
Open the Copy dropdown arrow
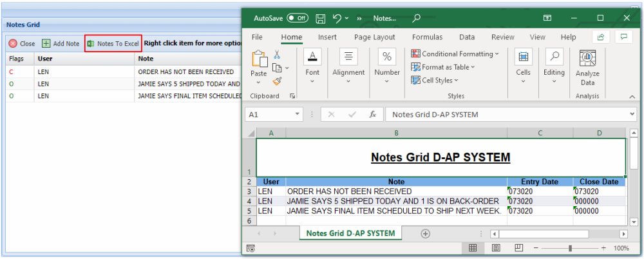(x=287, y=68)
